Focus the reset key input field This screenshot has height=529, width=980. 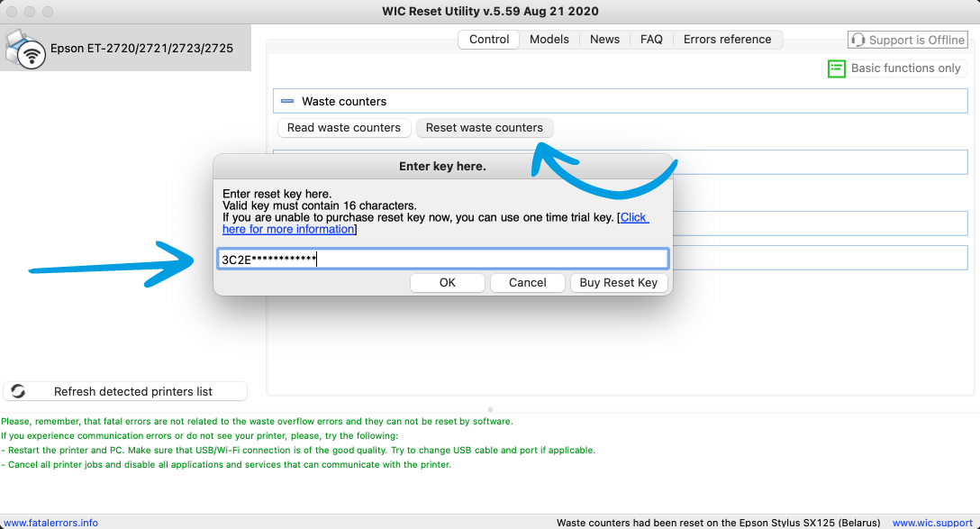(443, 259)
